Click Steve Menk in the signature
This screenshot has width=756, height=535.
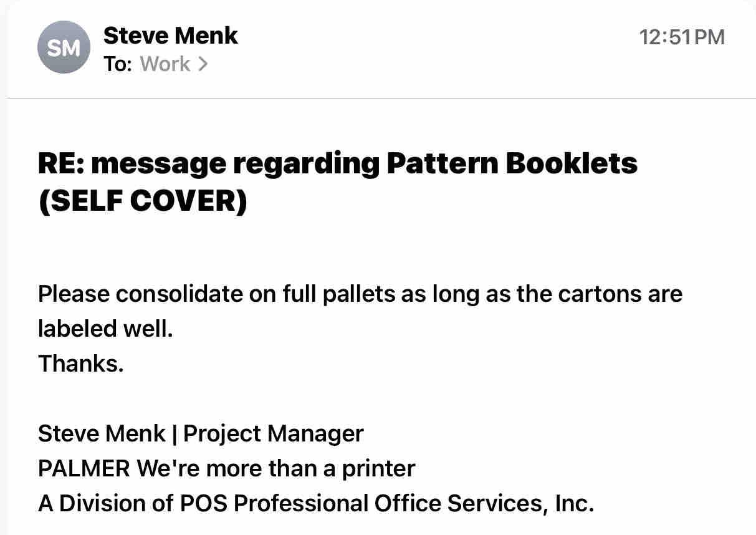[x=102, y=433]
